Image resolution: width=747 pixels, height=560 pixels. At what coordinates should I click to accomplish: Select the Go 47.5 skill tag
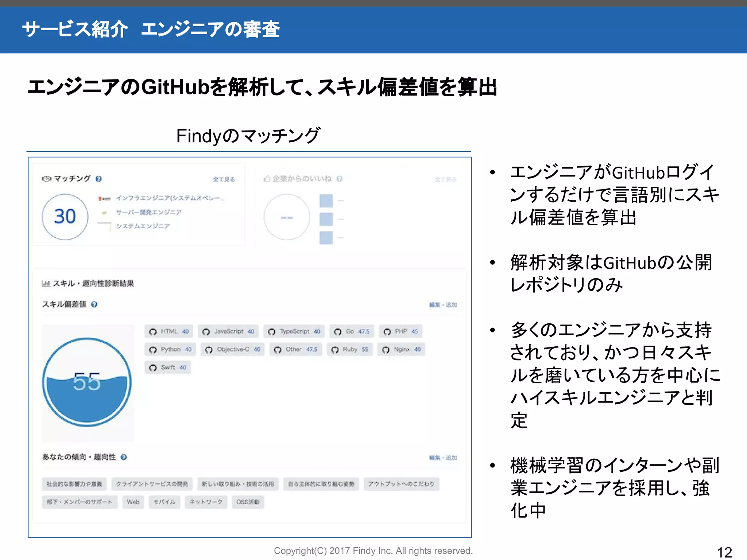pos(352,331)
